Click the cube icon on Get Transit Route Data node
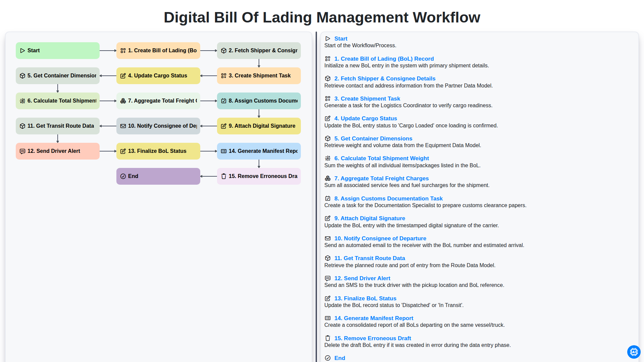 [22, 126]
